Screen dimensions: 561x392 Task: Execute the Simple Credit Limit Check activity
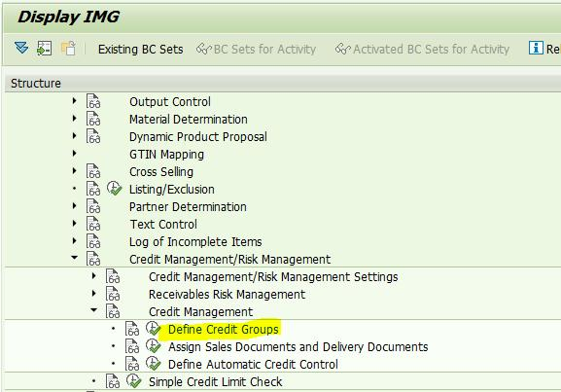(x=134, y=381)
